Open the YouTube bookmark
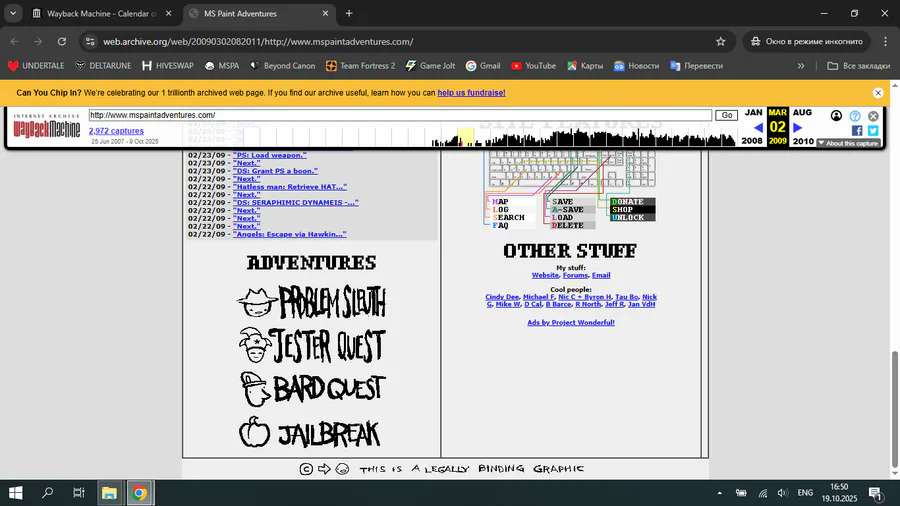 coord(533,66)
